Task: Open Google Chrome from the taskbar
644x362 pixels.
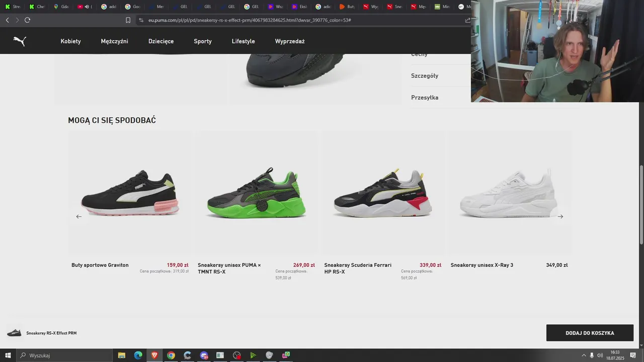Action: pyautogui.click(x=171, y=355)
